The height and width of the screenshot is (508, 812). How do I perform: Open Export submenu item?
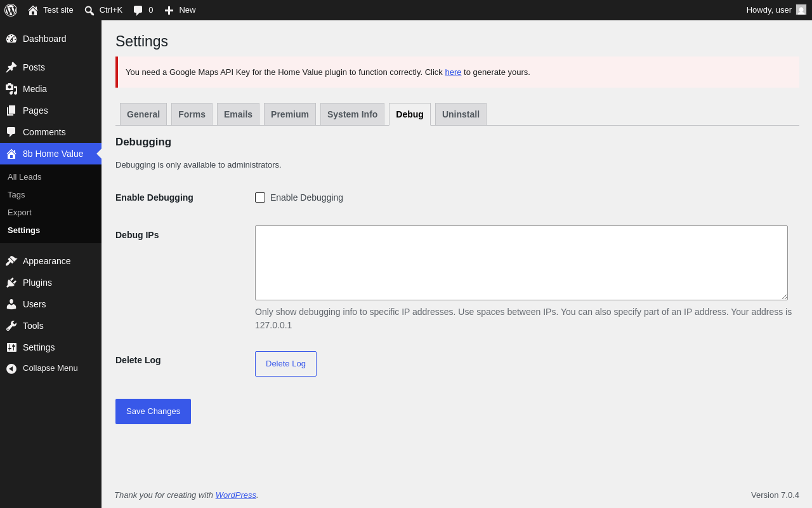20,213
